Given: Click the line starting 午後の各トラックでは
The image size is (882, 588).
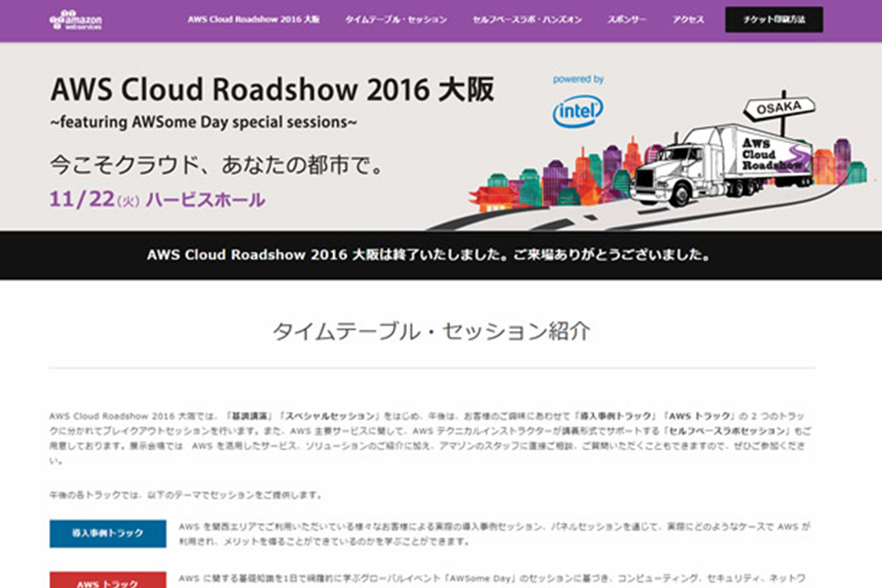Looking at the screenshot, I should click(x=185, y=495).
